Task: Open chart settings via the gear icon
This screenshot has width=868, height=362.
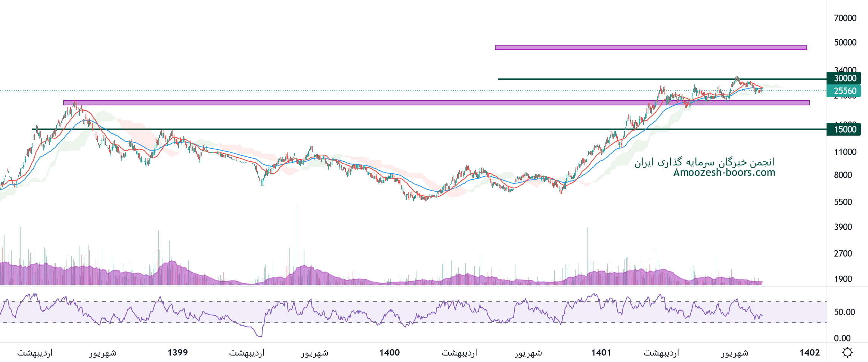Action: (847, 352)
